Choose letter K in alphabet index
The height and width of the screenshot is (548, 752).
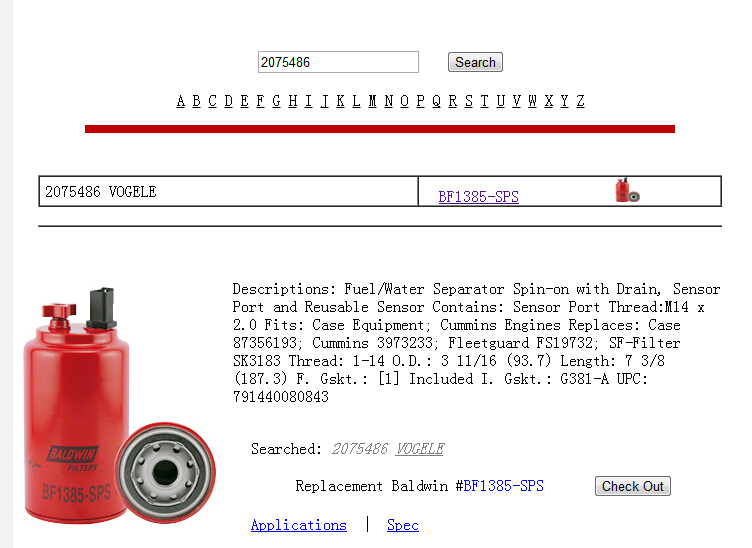point(340,101)
